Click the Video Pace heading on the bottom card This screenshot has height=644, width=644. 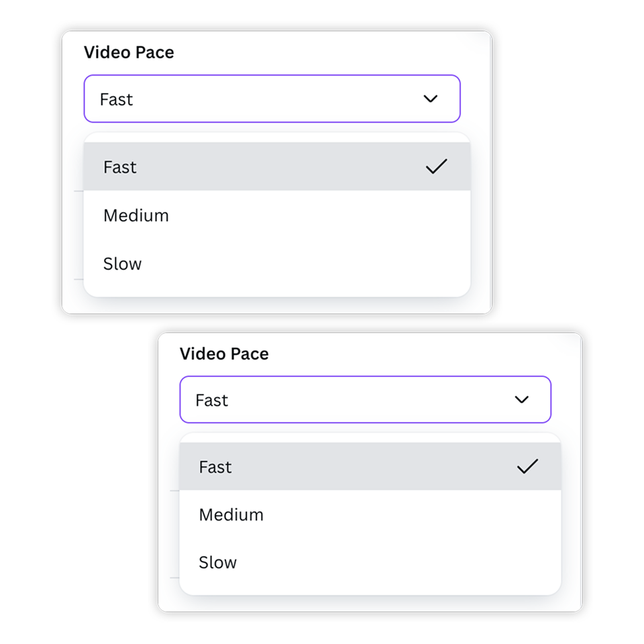[x=224, y=354]
